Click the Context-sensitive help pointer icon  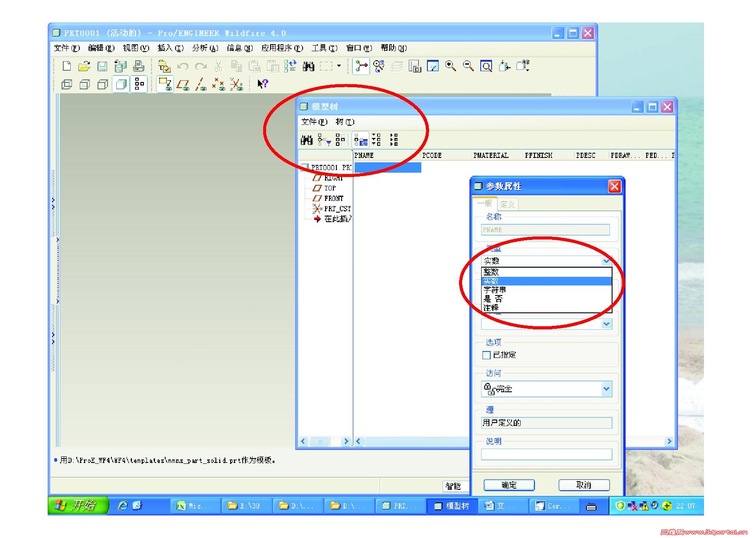pyautogui.click(x=263, y=84)
